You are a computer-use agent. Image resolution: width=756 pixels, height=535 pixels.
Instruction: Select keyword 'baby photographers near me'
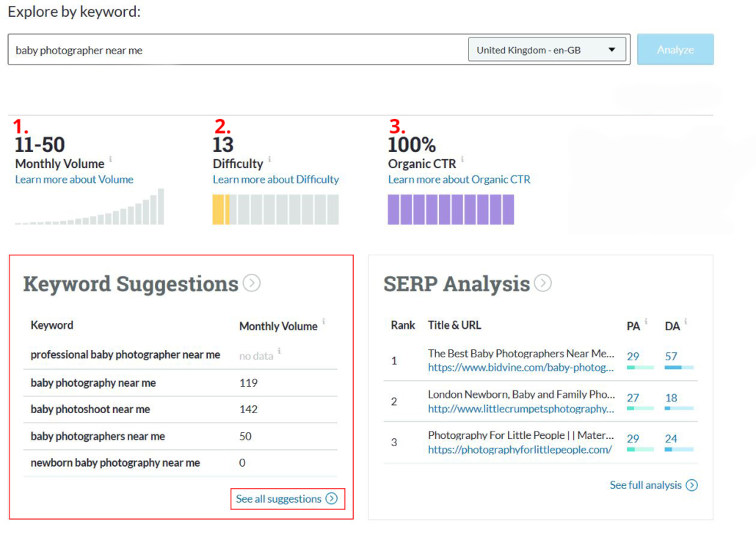98,436
